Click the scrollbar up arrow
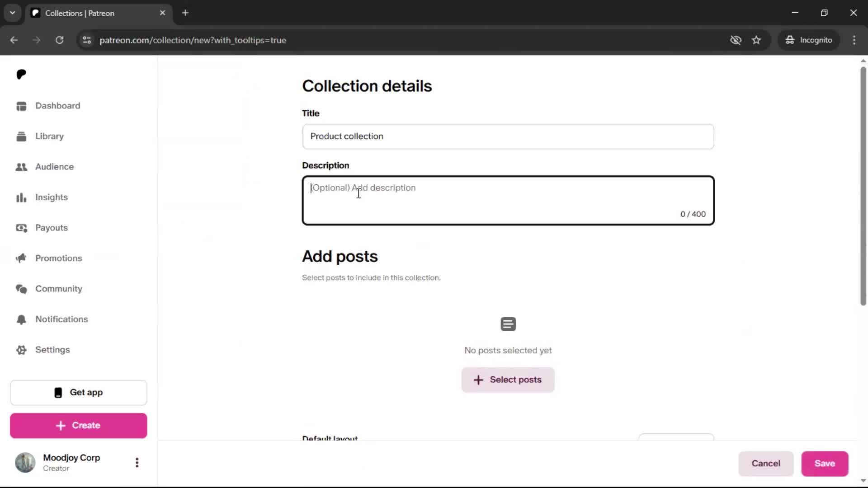 point(863,61)
